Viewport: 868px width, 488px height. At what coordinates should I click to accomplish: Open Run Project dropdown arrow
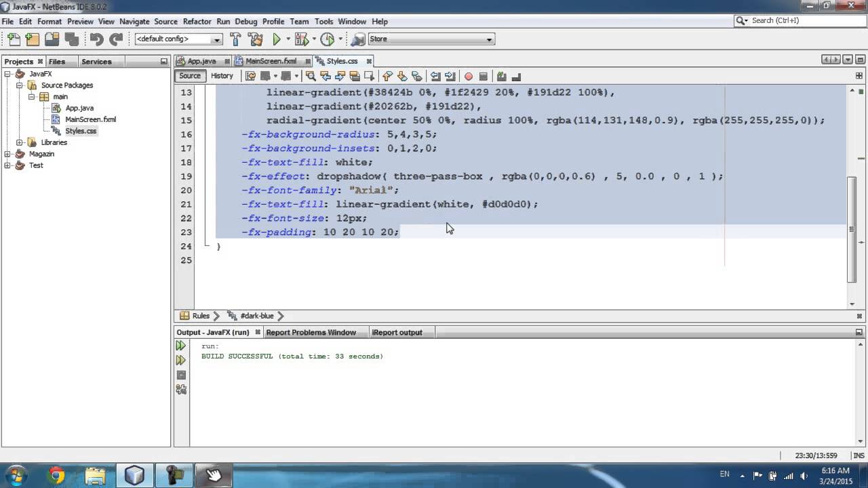pyautogui.click(x=288, y=39)
